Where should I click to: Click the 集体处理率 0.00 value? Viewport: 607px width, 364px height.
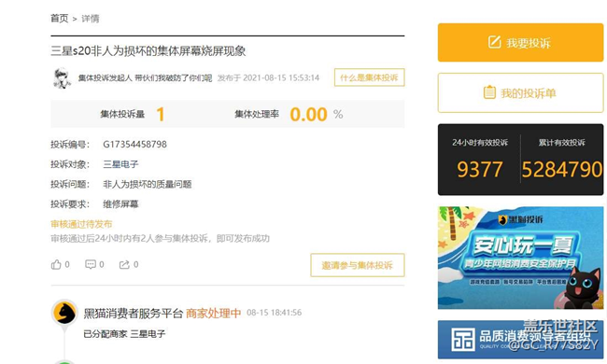click(308, 115)
